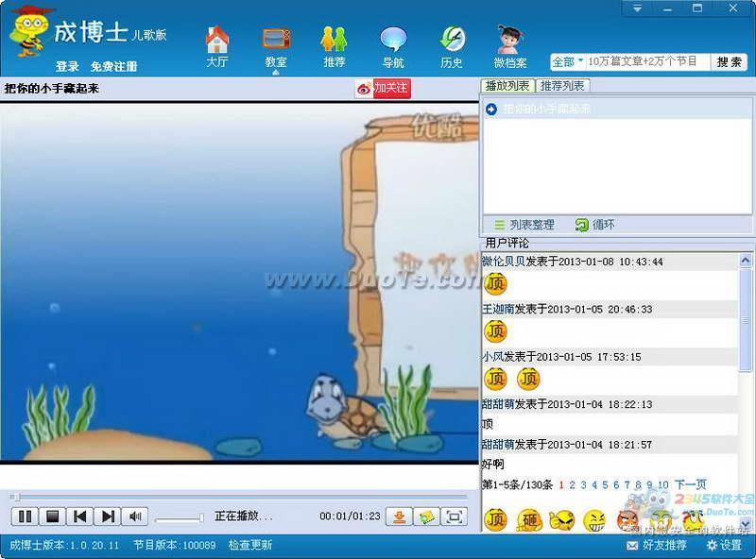This screenshot has width=756, height=559.
Task: Open the 微档案 profile icon
Action: (510, 45)
